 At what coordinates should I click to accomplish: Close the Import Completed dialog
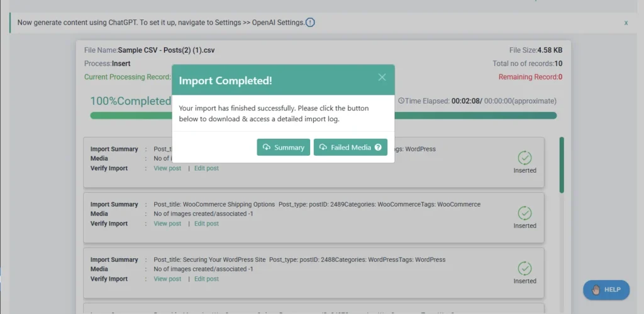tap(382, 77)
